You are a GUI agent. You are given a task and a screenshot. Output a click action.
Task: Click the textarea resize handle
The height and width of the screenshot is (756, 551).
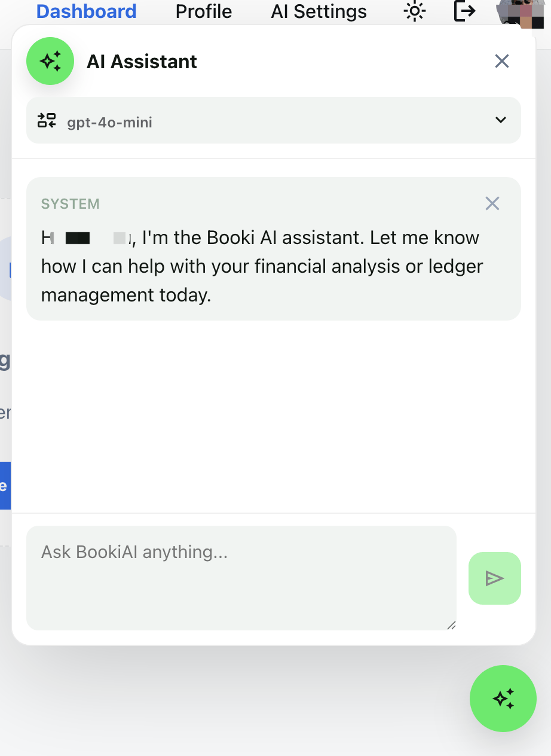click(452, 626)
